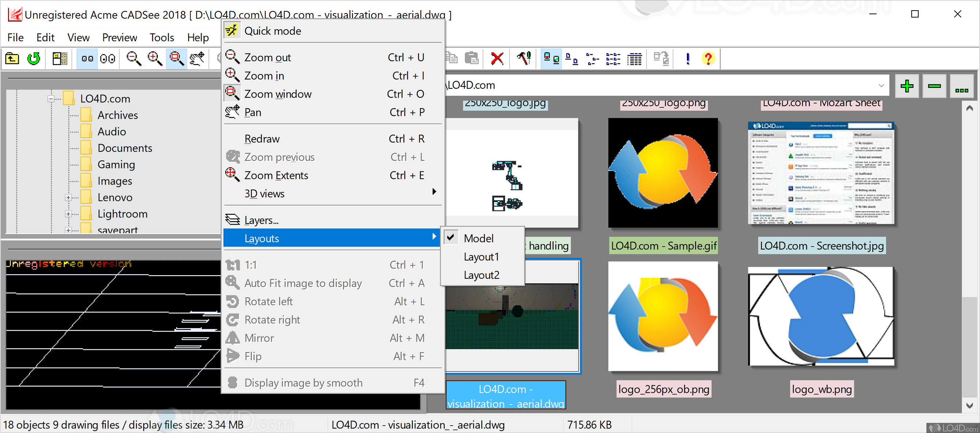Expand the Lenovo folder in tree

pos(68,197)
